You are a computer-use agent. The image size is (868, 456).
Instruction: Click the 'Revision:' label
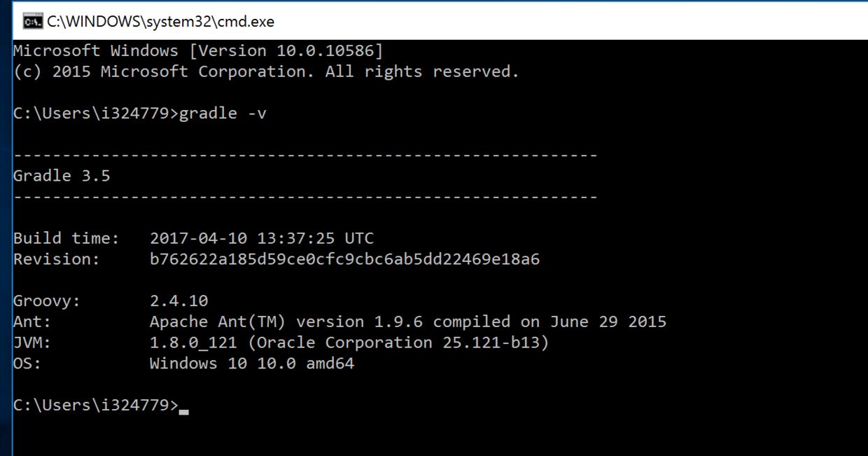[57, 259]
